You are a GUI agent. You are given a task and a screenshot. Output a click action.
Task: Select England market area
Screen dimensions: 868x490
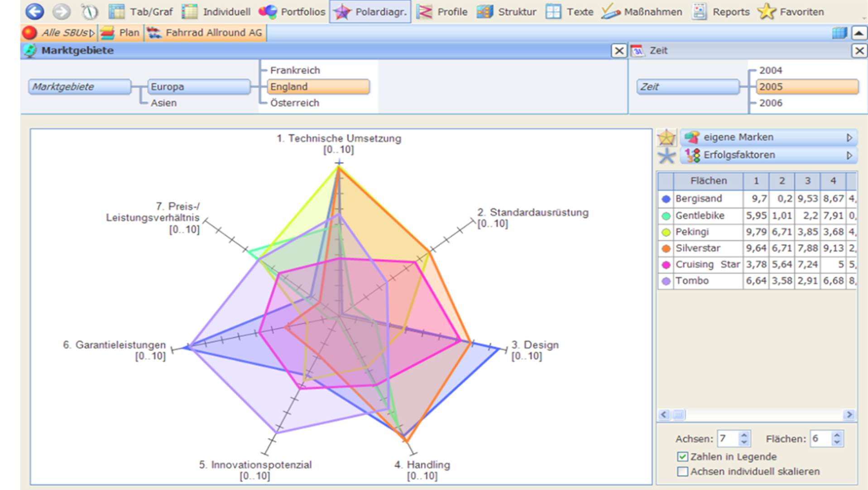pos(318,86)
